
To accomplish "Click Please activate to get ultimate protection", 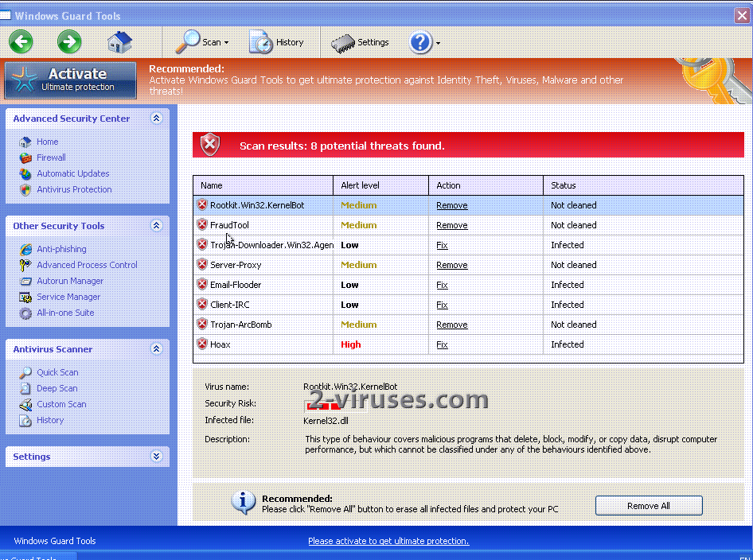I will [388, 541].
